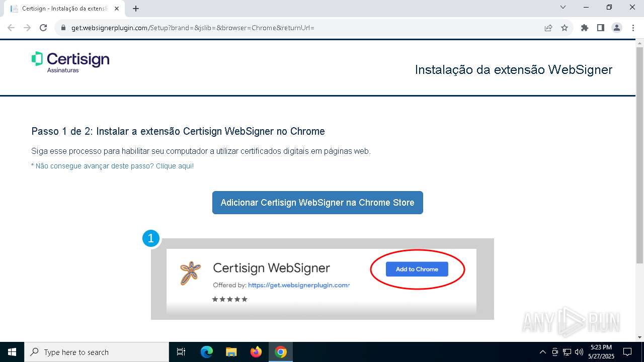Click the scrollbar down arrow
The image size is (644, 362).
(x=639, y=337)
